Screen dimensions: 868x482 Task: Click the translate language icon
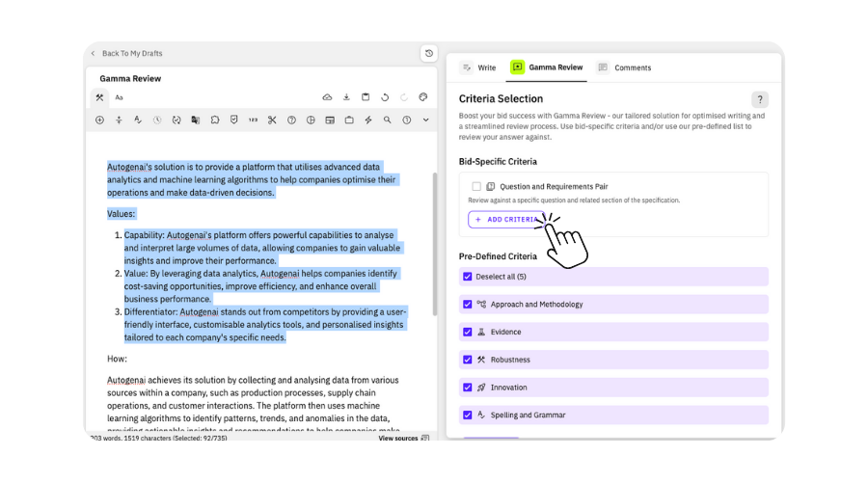[196, 120]
